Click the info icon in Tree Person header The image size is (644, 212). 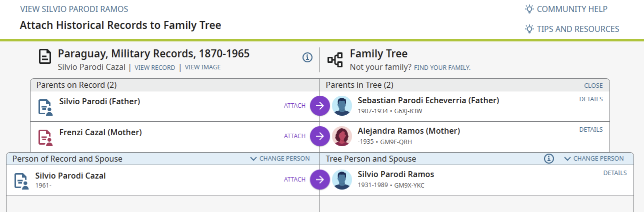pos(549,159)
